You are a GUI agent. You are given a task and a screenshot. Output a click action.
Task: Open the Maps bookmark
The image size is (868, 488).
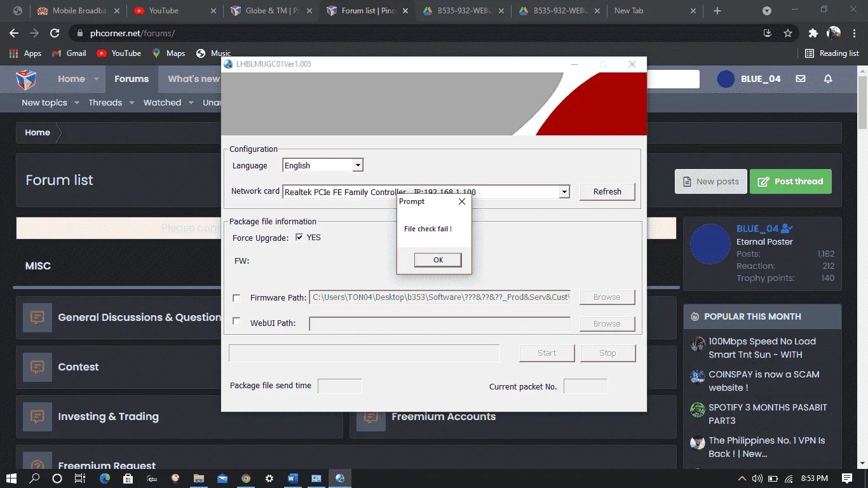pyautogui.click(x=169, y=53)
